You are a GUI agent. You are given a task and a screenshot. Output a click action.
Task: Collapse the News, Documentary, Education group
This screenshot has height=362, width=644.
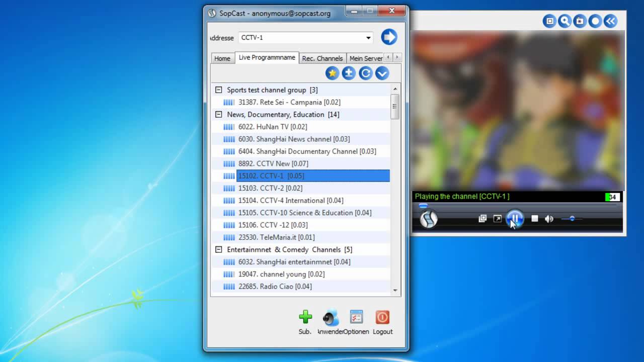218,115
